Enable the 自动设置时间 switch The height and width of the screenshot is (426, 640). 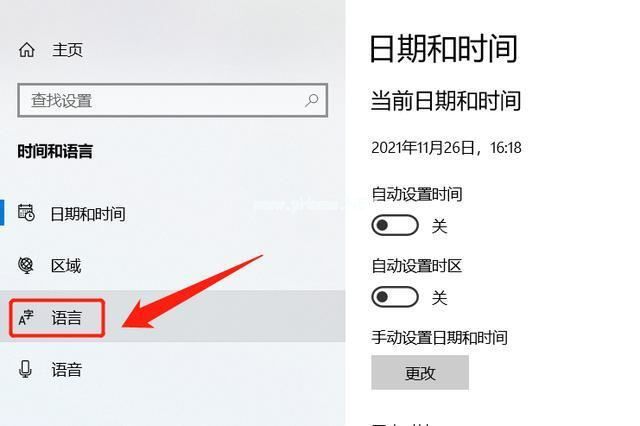coord(395,225)
